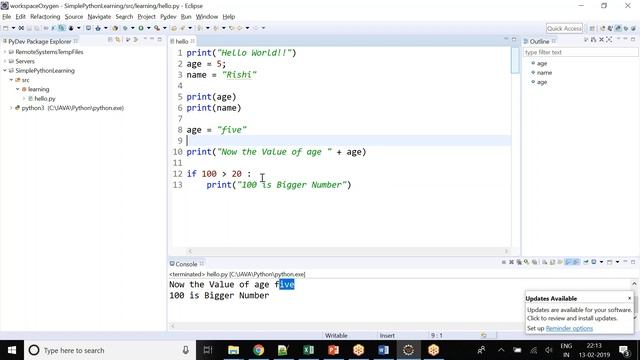Click the Run External Tools icon in toolbar
The width and height of the screenshot is (640, 360).
157,28
